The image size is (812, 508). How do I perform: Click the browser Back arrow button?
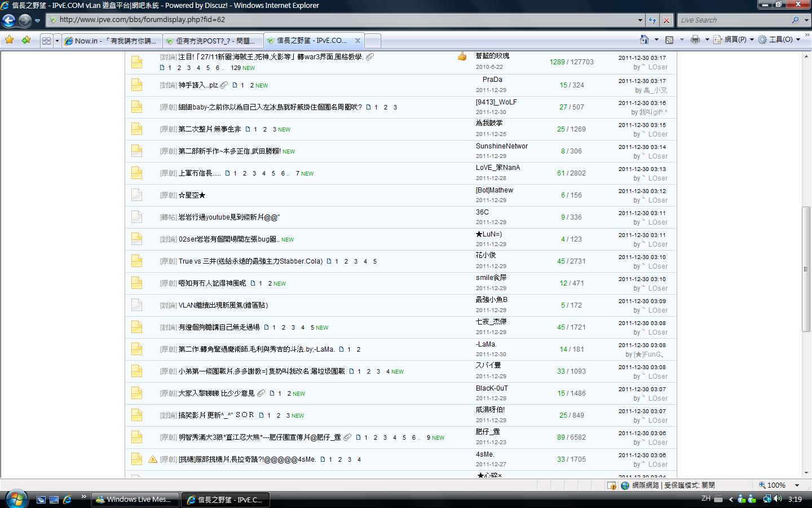click(x=8, y=21)
